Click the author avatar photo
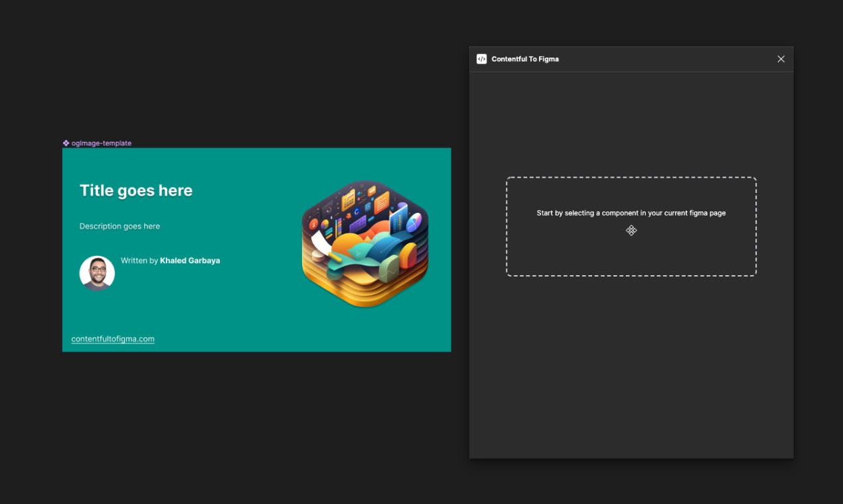This screenshot has width=843, height=504. 97,273
